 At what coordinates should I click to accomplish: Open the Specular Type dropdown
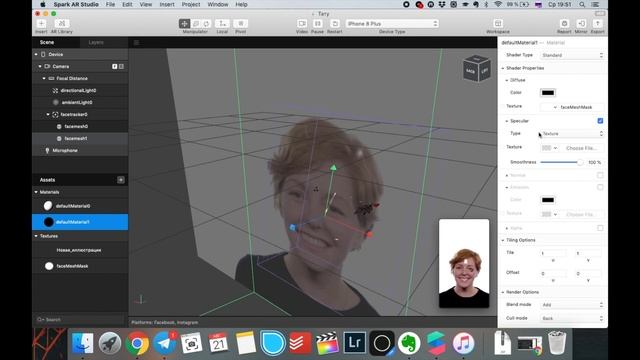pyautogui.click(x=572, y=134)
